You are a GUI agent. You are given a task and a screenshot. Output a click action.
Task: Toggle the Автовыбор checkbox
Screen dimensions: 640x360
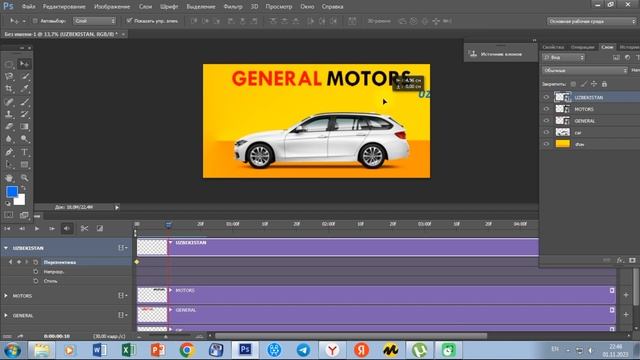coord(35,21)
